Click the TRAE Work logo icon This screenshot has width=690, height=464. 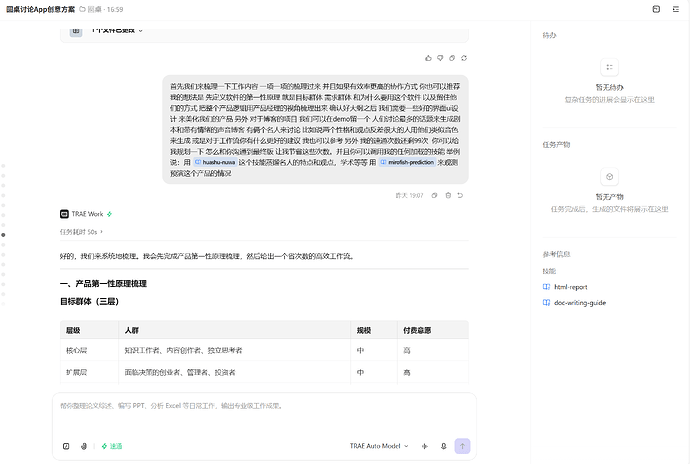coord(64,214)
